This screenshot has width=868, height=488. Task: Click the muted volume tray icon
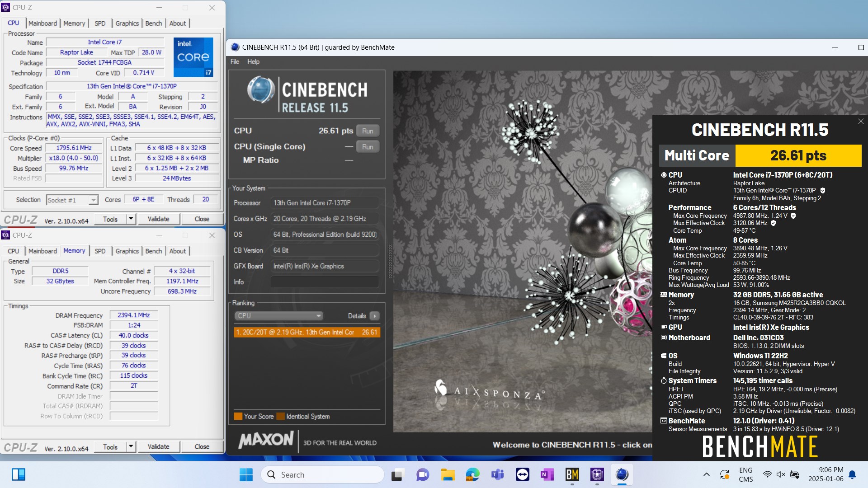coord(781,474)
